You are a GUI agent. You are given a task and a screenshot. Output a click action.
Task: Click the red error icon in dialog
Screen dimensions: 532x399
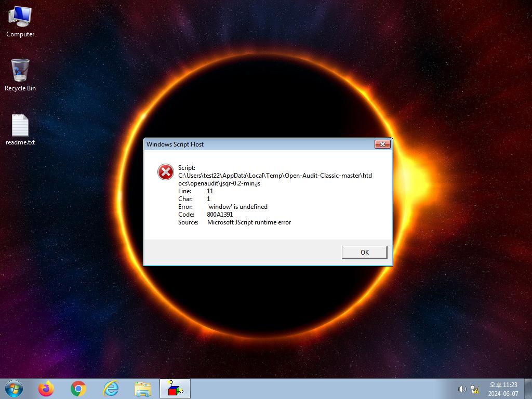(166, 172)
